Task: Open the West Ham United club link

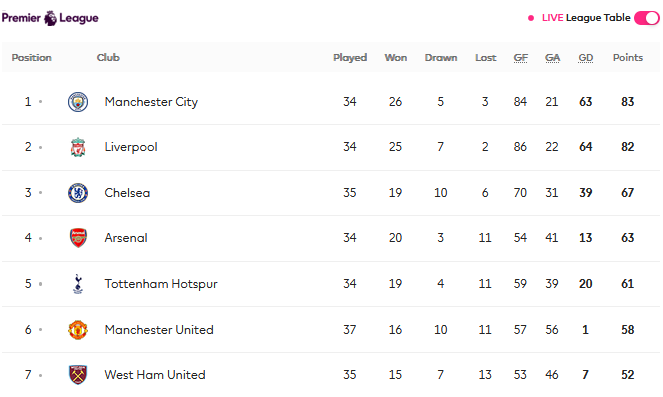Action: click(155, 375)
